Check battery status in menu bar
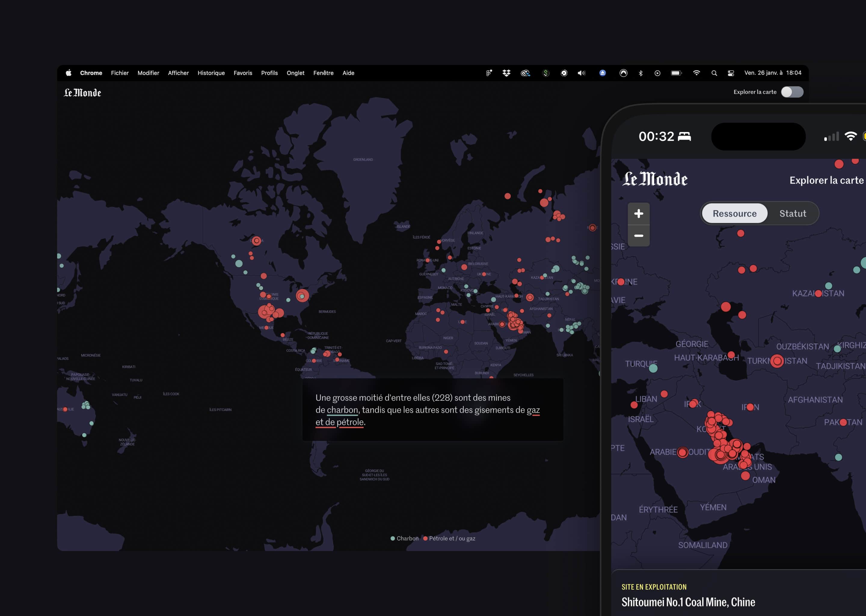The height and width of the screenshot is (616, 866). pos(677,73)
